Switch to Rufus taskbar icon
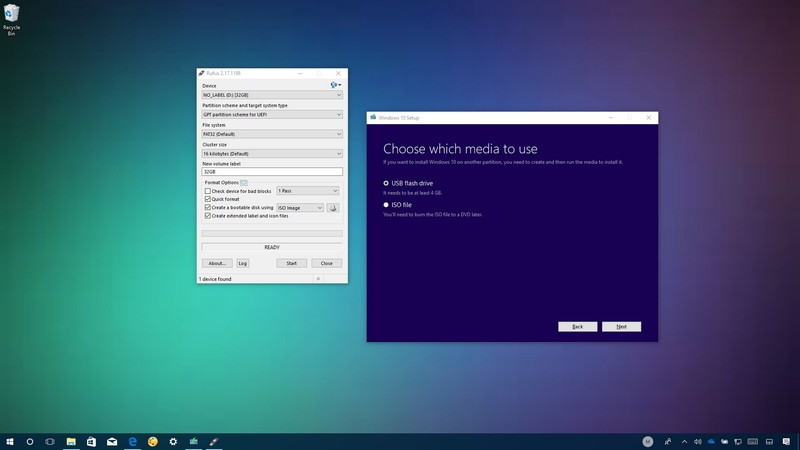This screenshot has width=800, height=450. [x=214, y=441]
